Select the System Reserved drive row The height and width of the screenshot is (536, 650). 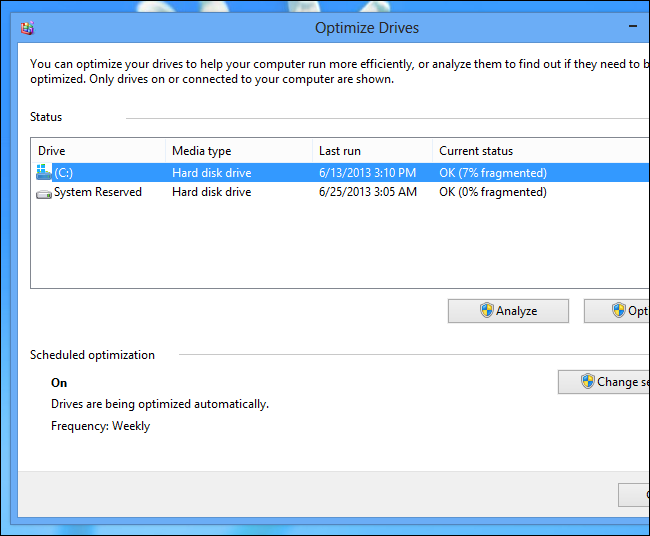(x=341, y=192)
